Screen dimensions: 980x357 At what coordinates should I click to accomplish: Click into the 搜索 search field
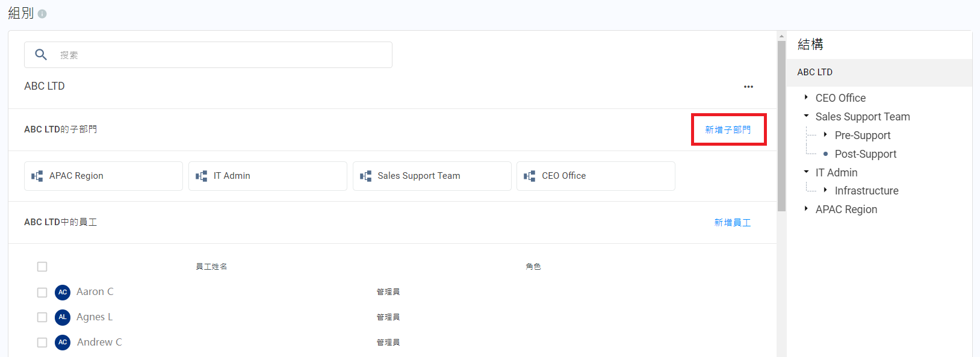(208, 55)
